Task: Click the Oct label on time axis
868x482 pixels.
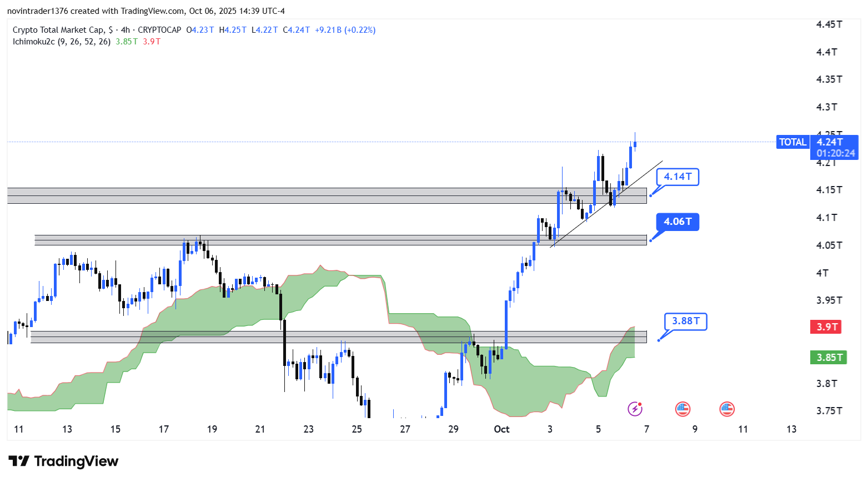Action: pyautogui.click(x=501, y=429)
